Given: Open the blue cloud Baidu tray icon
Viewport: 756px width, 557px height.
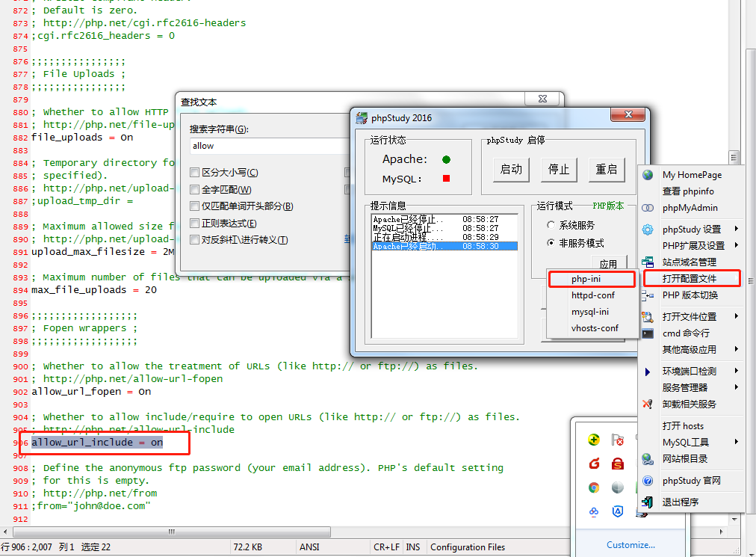Looking at the screenshot, I should (594, 511).
